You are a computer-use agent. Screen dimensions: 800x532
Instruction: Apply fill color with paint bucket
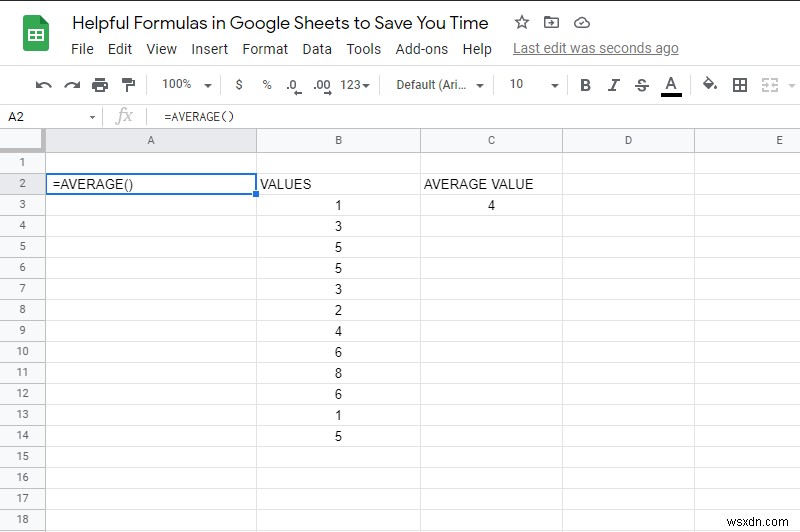click(x=710, y=85)
